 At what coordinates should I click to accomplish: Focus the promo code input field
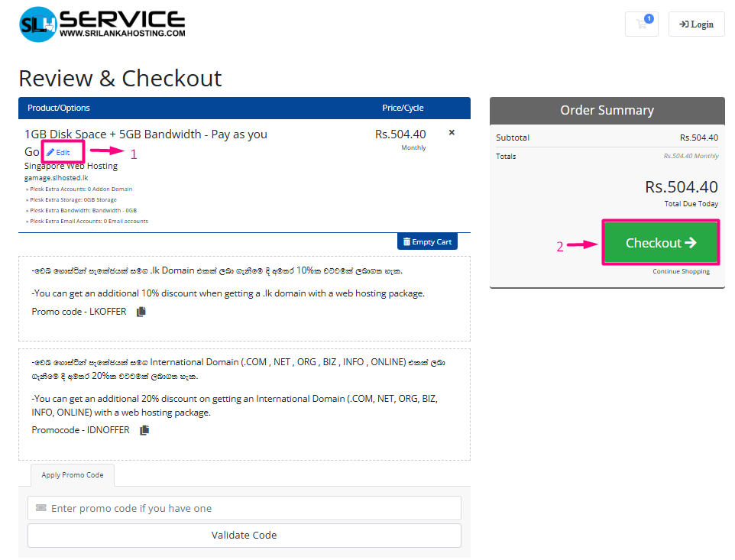pyautogui.click(x=252, y=508)
